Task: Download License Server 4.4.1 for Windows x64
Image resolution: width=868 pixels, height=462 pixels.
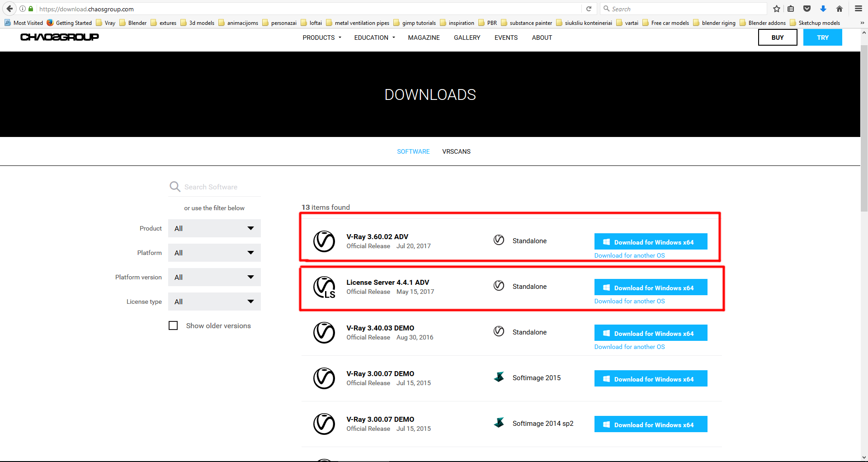Action: [x=651, y=288]
